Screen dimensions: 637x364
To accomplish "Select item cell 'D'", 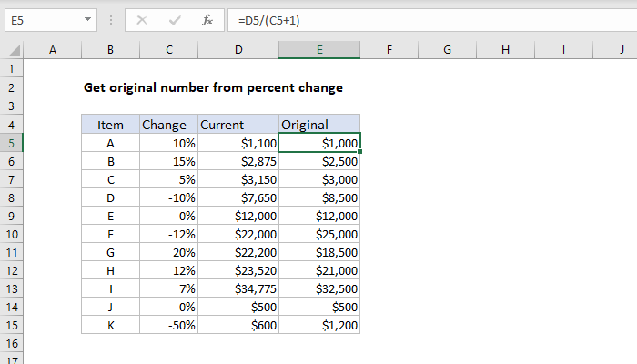I will click(110, 197).
